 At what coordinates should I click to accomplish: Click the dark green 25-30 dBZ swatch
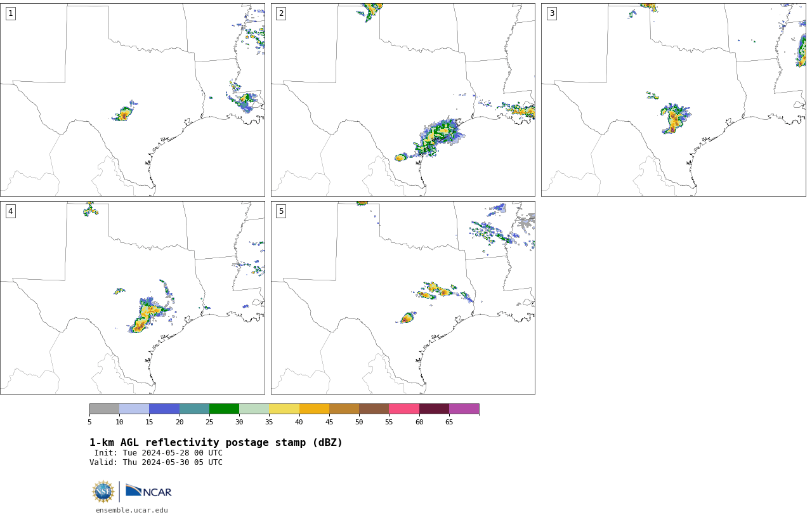(224, 409)
